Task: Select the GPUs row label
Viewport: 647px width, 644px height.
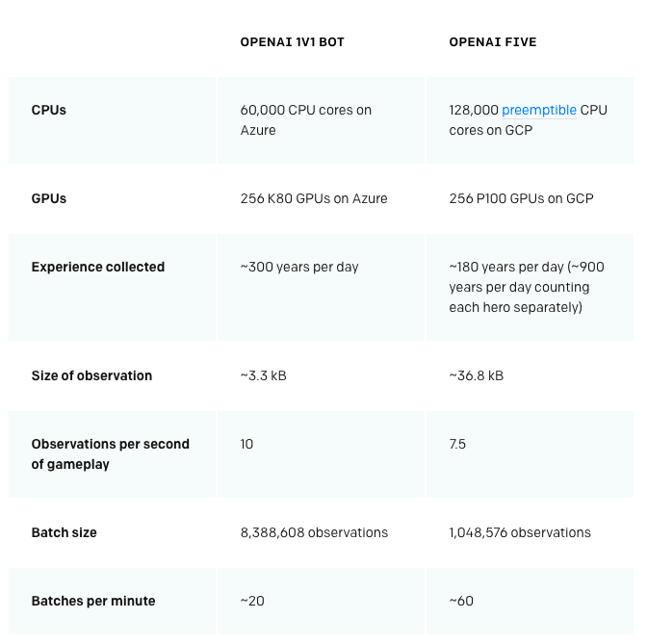Action: coord(49,198)
